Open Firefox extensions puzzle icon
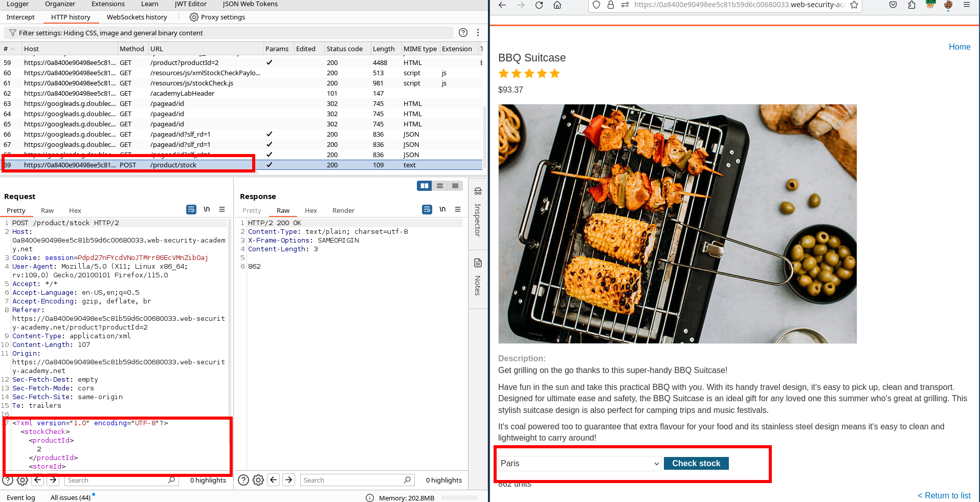The height and width of the screenshot is (502, 980). coord(911,5)
